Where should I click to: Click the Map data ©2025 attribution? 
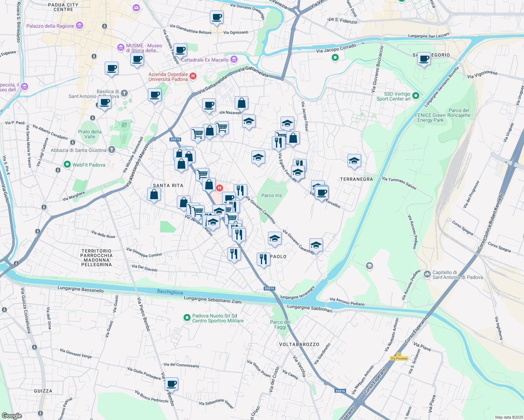[509, 417]
